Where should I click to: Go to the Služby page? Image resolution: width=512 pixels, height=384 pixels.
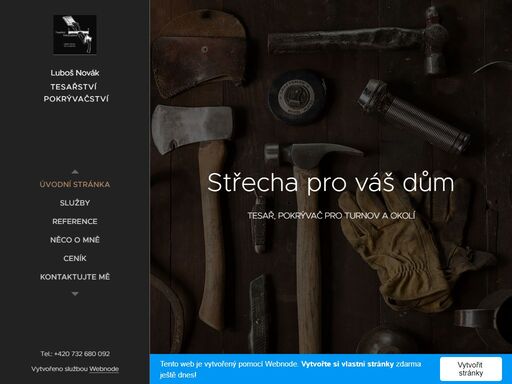coord(75,203)
